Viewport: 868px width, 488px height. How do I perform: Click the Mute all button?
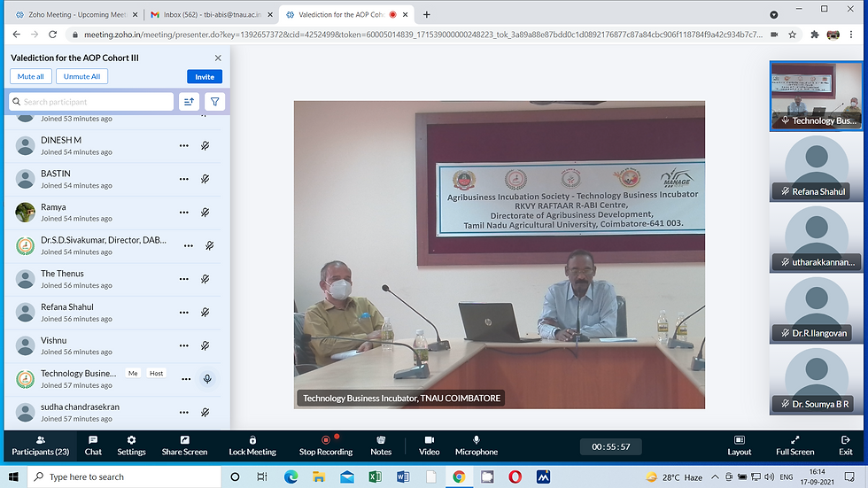tap(30, 76)
